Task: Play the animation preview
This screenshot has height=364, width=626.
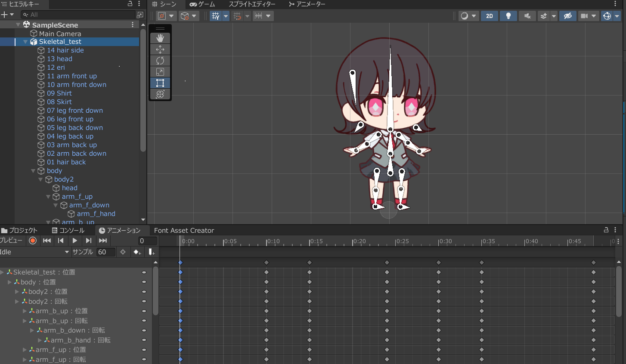Action: point(74,241)
